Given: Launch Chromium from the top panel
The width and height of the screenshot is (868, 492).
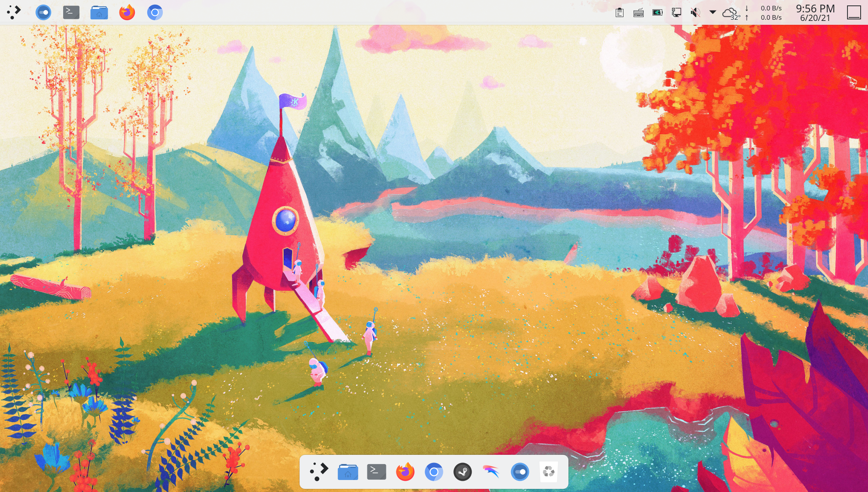Looking at the screenshot, I should pyautogui.click(x=155, y=12).
